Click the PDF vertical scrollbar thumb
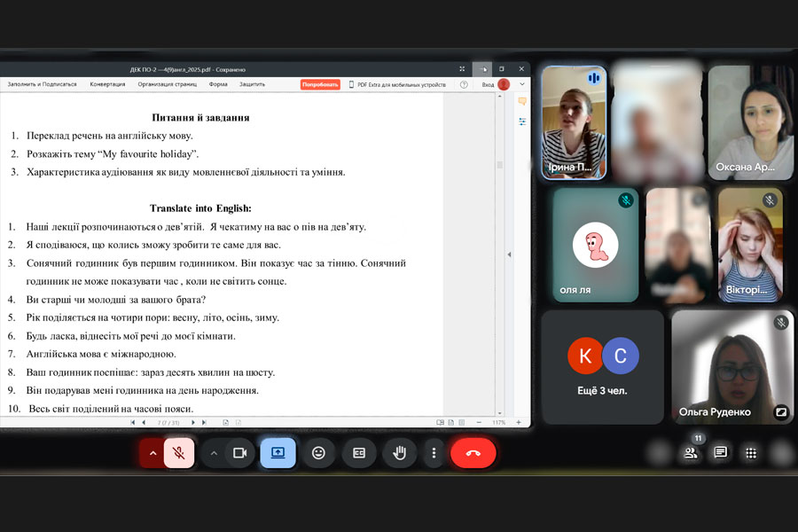 [x=500, y=165]
